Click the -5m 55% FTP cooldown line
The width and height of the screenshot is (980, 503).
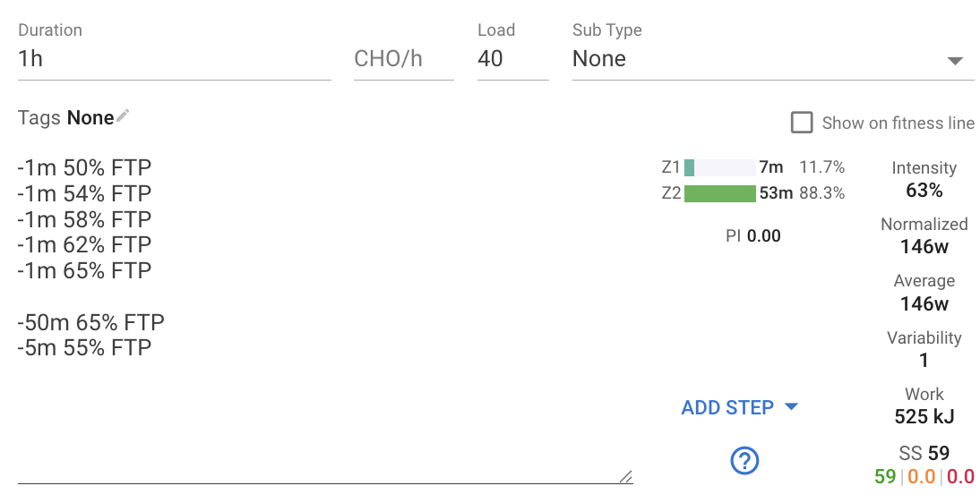84,347
